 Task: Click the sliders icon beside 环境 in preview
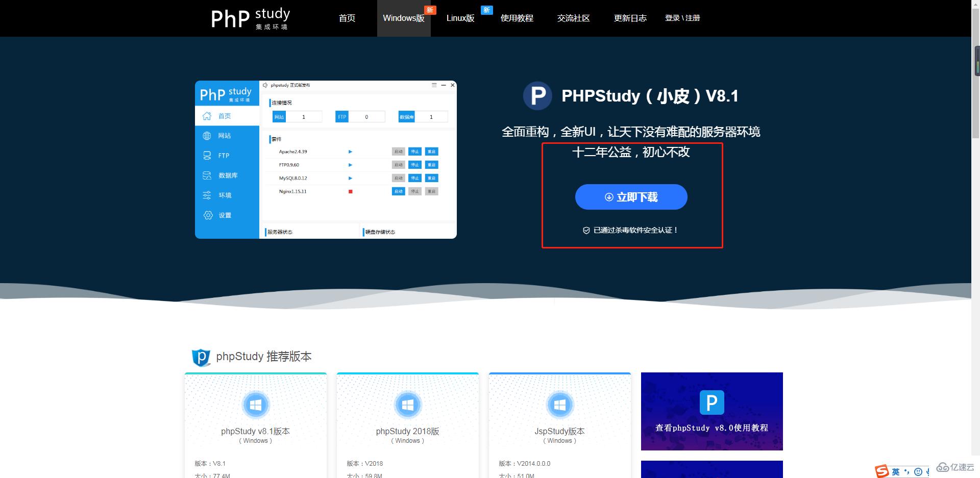pyautogui.click(x=207, y=195)
